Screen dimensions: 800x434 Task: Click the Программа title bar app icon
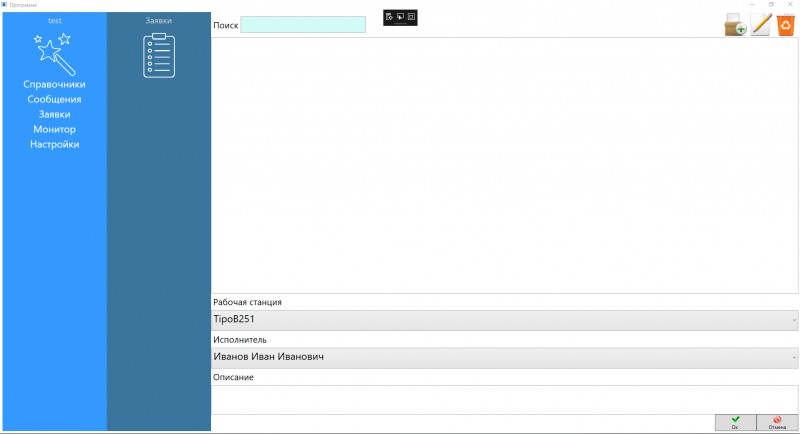[x=4, y=5]
